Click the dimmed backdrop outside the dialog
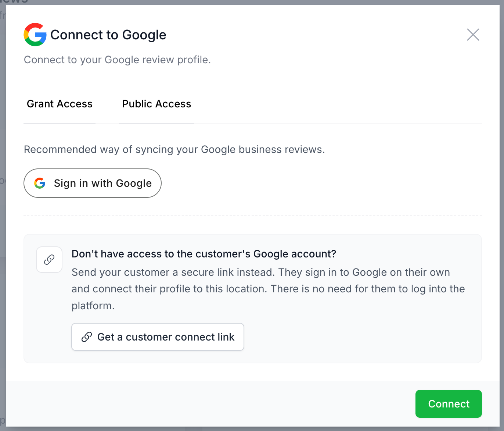This screenshot has height=431, width=504. pyautogui.click(x=3, y=221)
